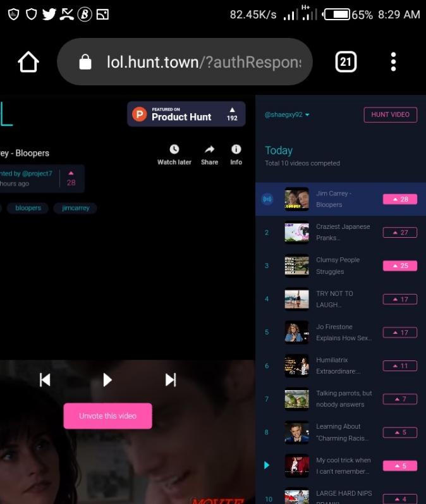Tap the browser home icon
This screenshot has width=426, height=504.
point(28,62)
